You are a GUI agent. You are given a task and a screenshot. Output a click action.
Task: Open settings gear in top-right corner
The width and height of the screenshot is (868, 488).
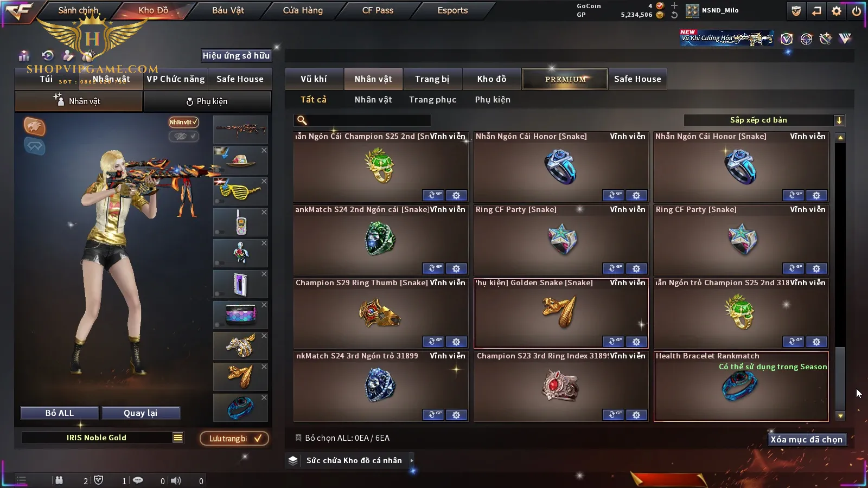tap(837, 11)
